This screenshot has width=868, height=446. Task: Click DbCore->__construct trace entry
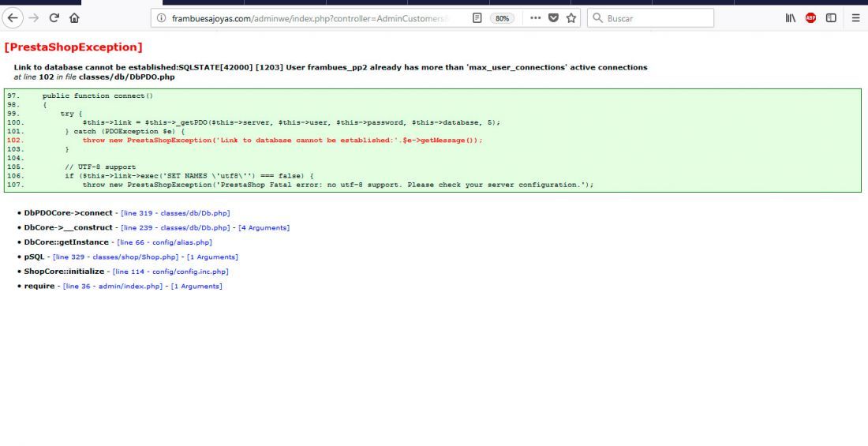point(68,227)
